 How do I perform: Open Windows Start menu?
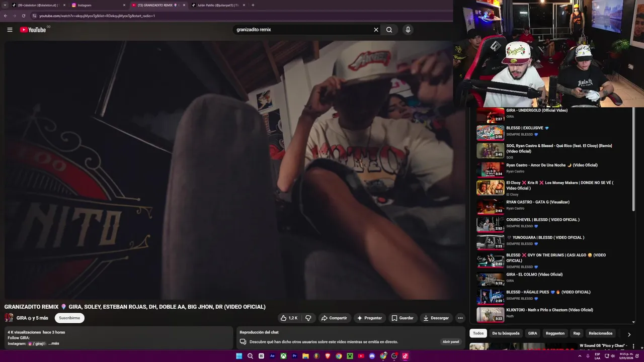pyautogui.click(x=239, y=356)
